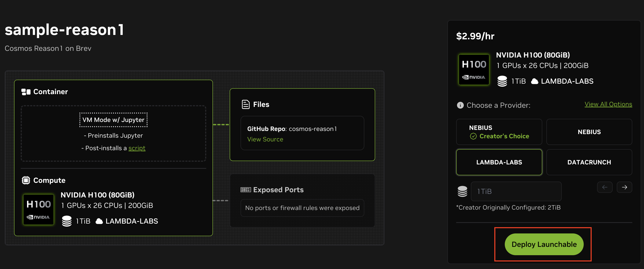
Task: Click the H100 NVIDIA badge in Compute section
Action: (x=39, y=209)
